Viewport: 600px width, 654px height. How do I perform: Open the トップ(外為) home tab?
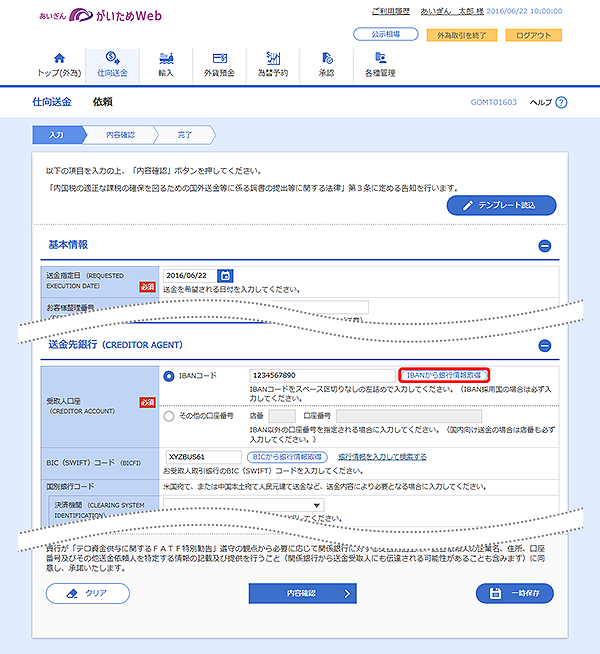click(x=59, y=65)
